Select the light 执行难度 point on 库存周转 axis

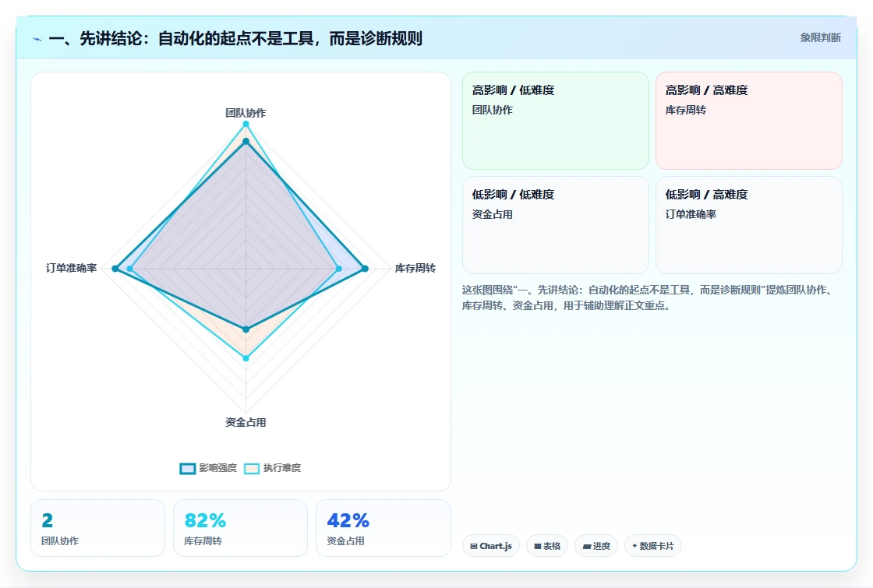(x=339, y=269)
